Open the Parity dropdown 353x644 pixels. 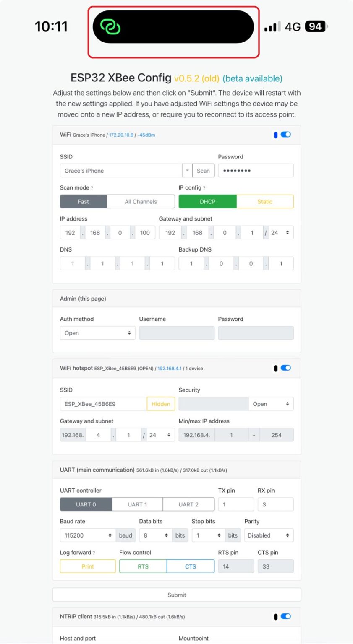tap(269, 535)
